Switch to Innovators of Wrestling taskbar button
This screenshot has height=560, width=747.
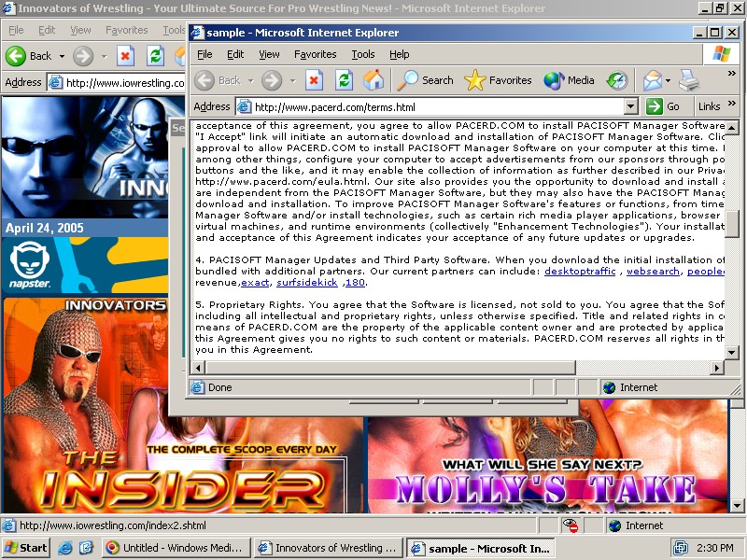point(329,548)
